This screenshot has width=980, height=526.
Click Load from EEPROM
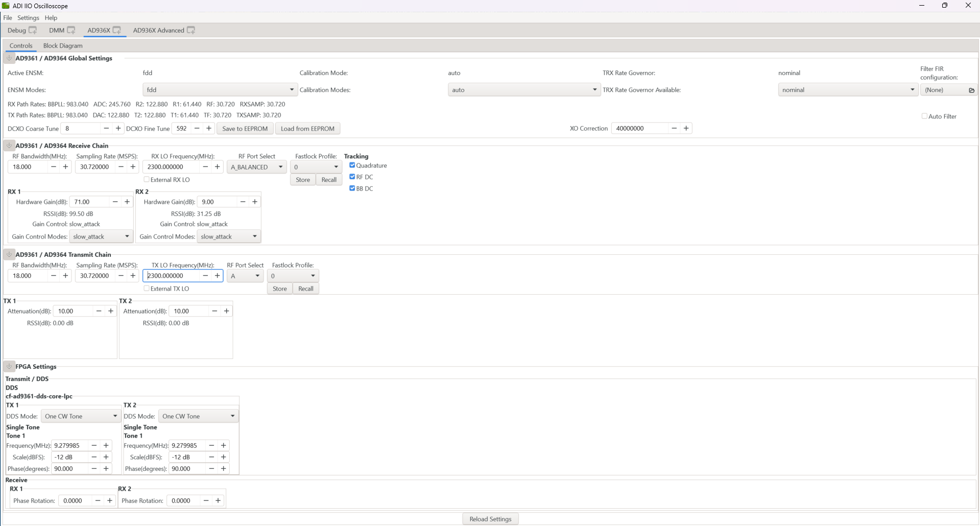(x=307, y=129)
